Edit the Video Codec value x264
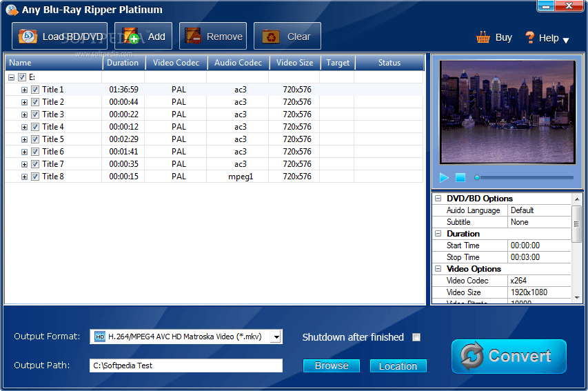588x391 pixels. tap(539, 280)
